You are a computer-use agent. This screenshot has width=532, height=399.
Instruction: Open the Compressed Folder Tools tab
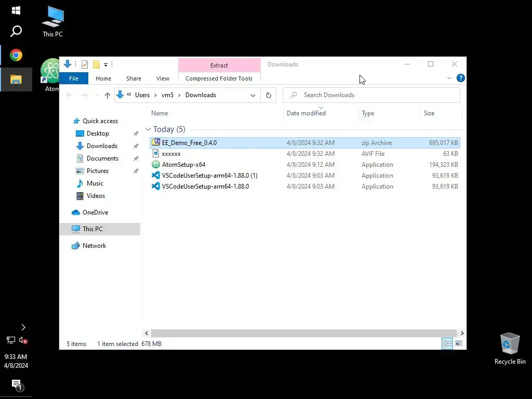coord(219,78)
